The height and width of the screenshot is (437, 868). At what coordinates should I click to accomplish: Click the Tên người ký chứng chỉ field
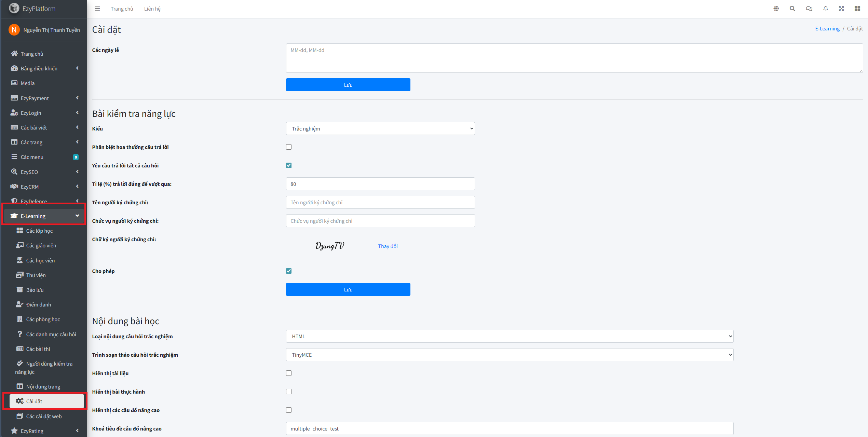pyautogui.click(x=380, y=202)
